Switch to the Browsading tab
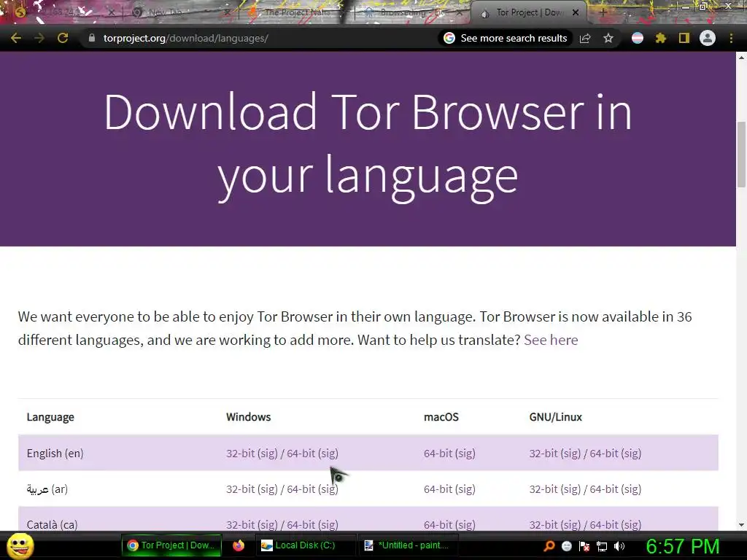This screenshot has height=560, width=747. tap(411, 12)
